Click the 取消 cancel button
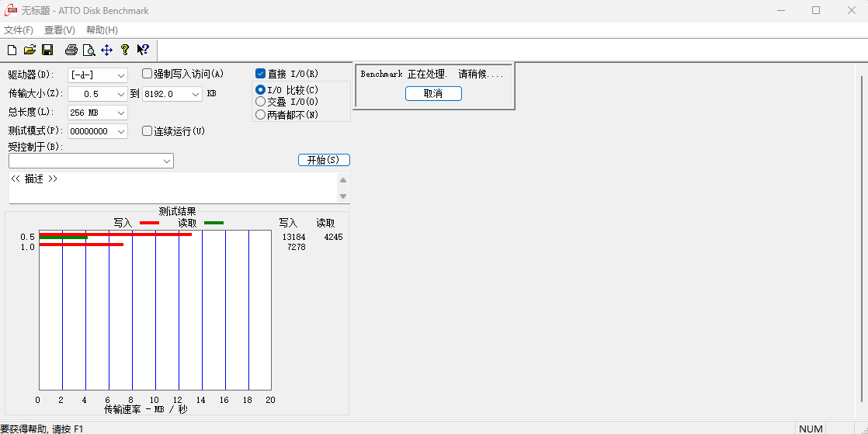868x434 pixels. pyautogui.click(x=433, y=93)
